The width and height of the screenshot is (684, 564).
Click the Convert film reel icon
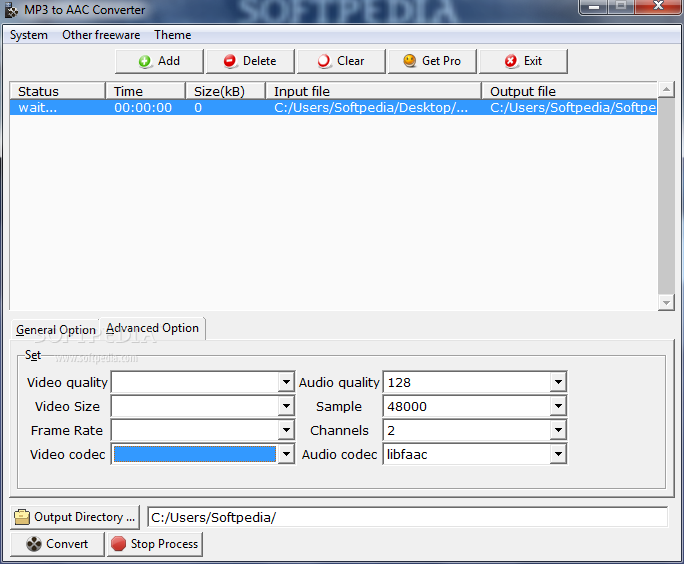[x=34, y=544]
